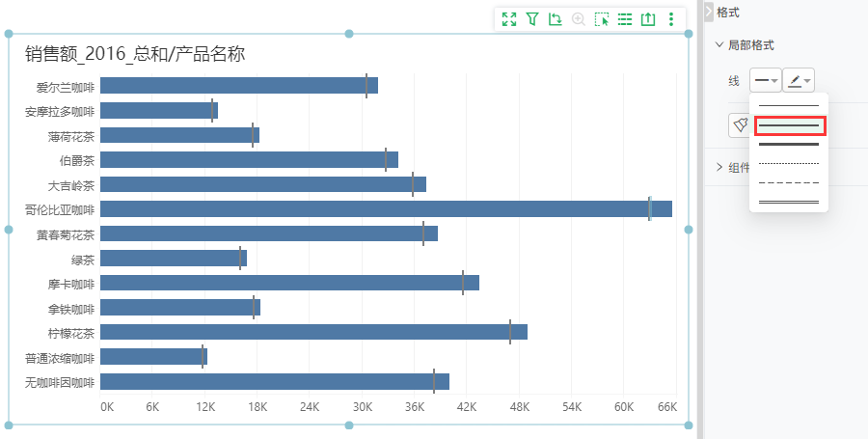Click the export icon in toolbar
The width and height of the screenshot is (868, 439).
(648, 19)
